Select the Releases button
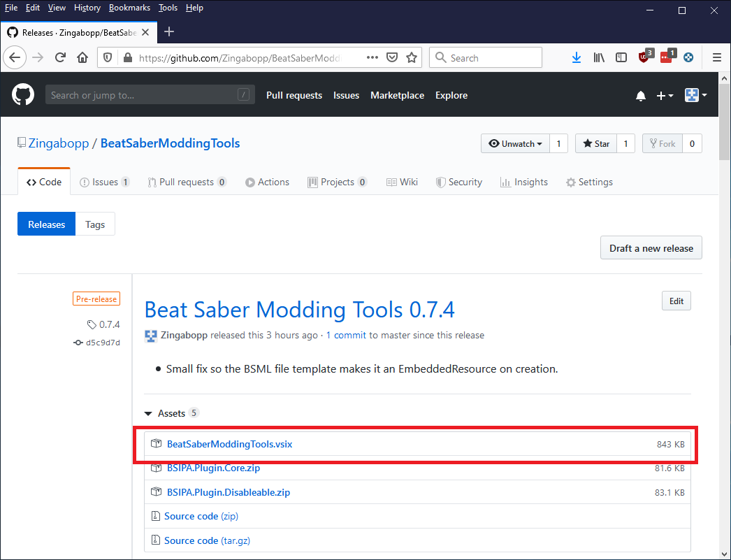Viewport: 731px width, 560px height. point(47,224)
